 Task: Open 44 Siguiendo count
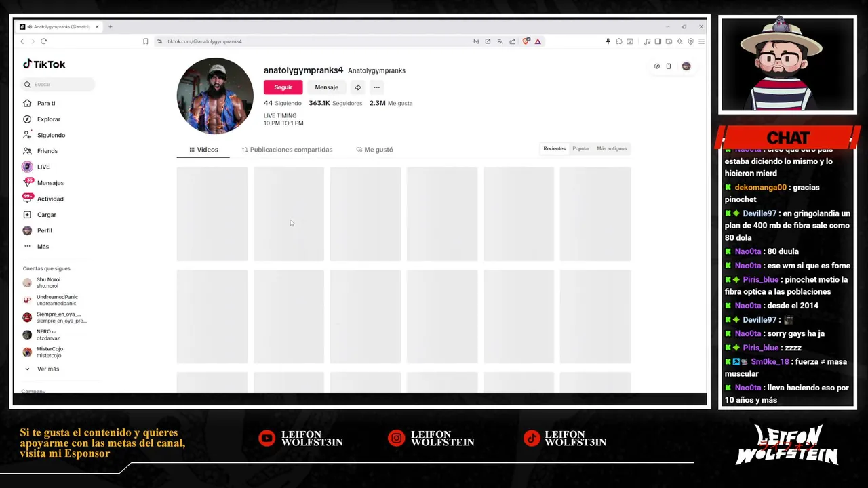[282, 103]
